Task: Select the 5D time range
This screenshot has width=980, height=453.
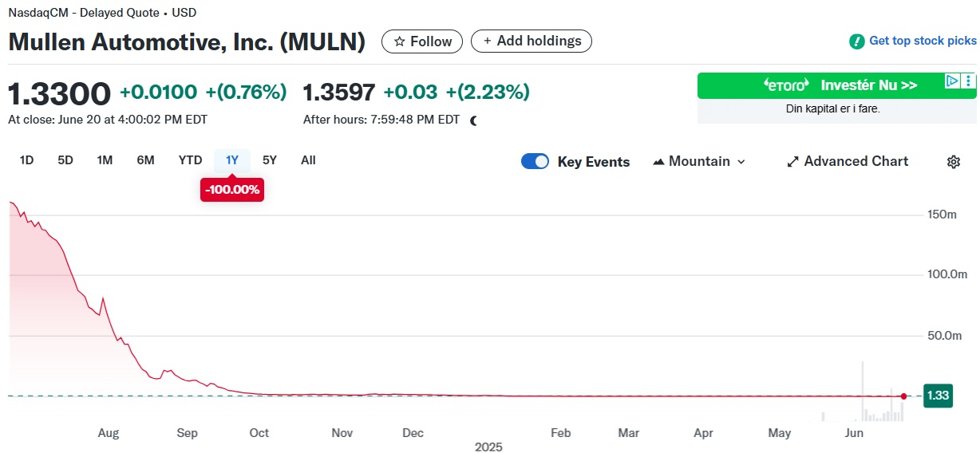Action: click(65, 160)
